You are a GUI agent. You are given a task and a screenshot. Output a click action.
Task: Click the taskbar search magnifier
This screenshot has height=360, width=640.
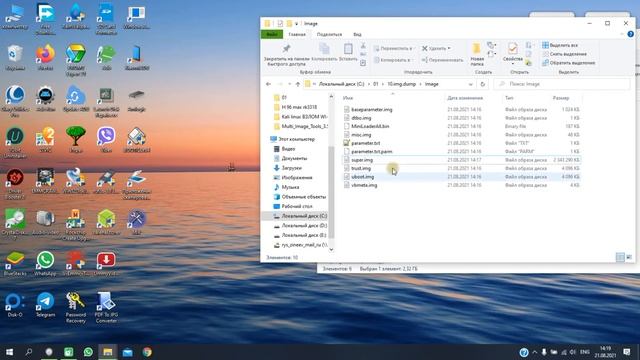click(29, 352)
